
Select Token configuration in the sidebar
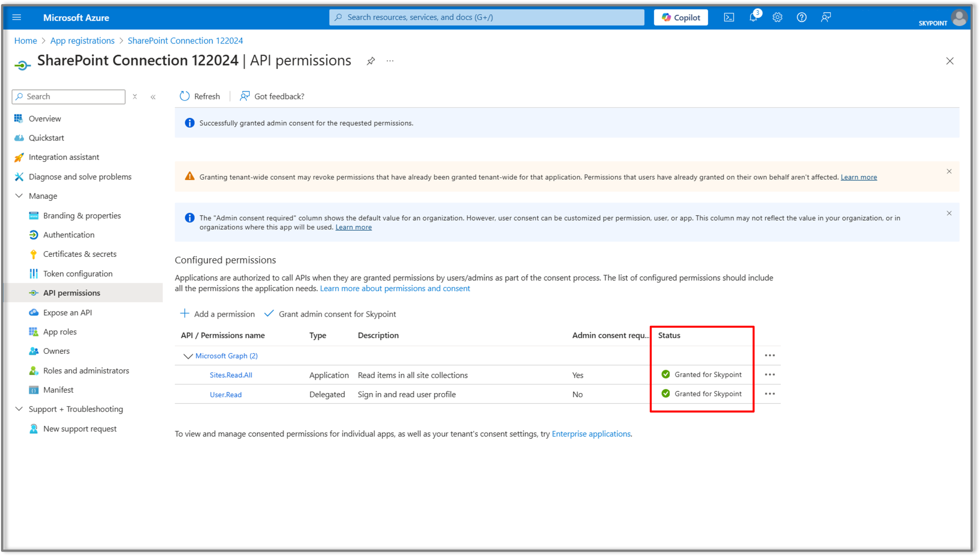tap(77, 273)
